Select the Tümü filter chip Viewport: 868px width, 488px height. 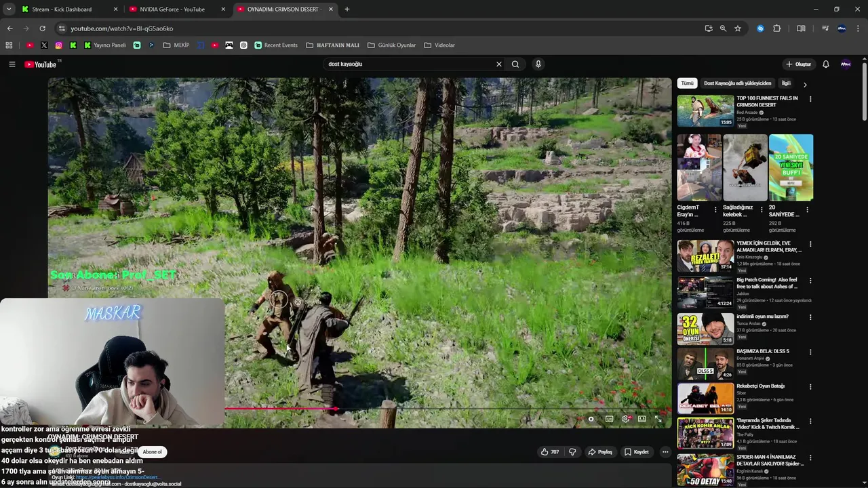(687, 83)
